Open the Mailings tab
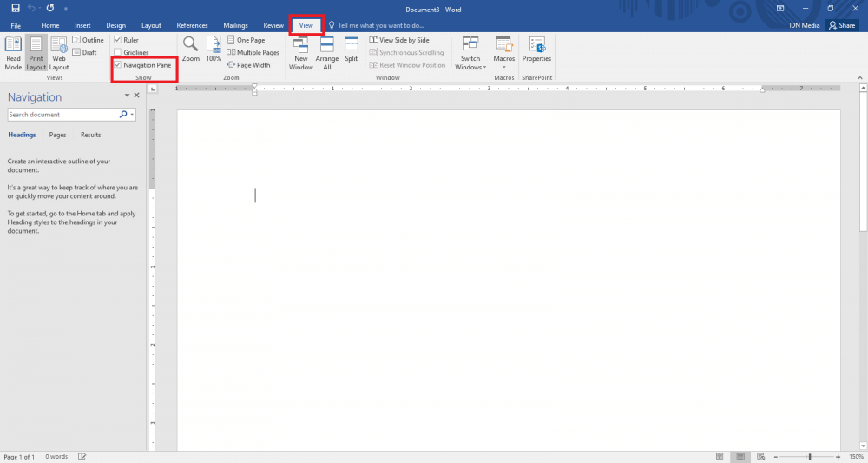 (x=235, y=25)
